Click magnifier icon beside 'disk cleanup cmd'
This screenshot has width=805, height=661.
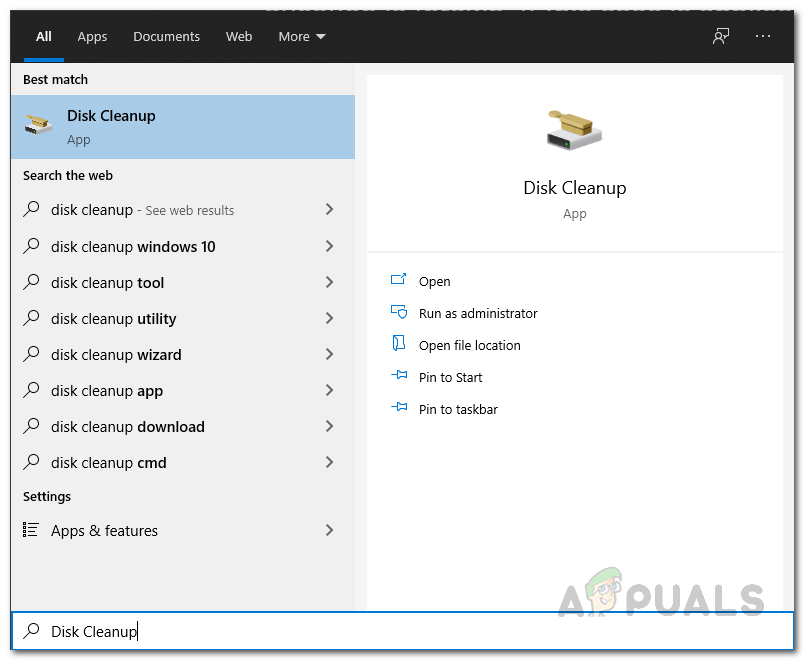[31, 462]
